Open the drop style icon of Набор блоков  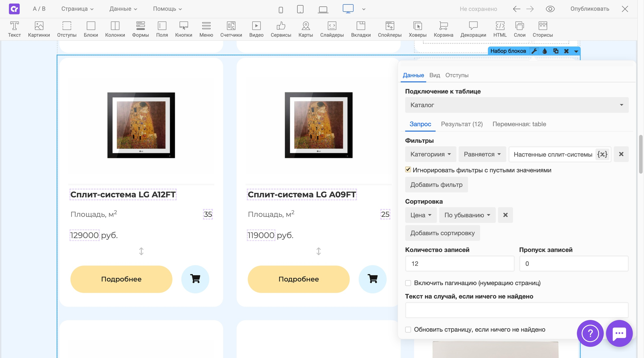tap(545, 51)
